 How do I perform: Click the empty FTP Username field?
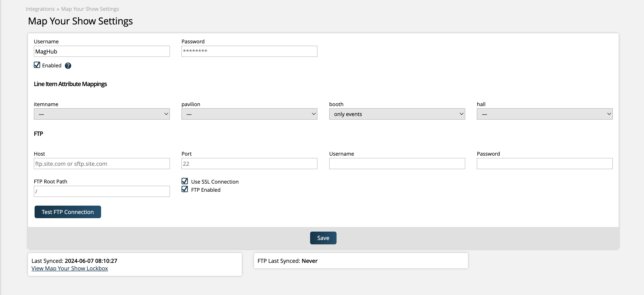tap(396, 164)
